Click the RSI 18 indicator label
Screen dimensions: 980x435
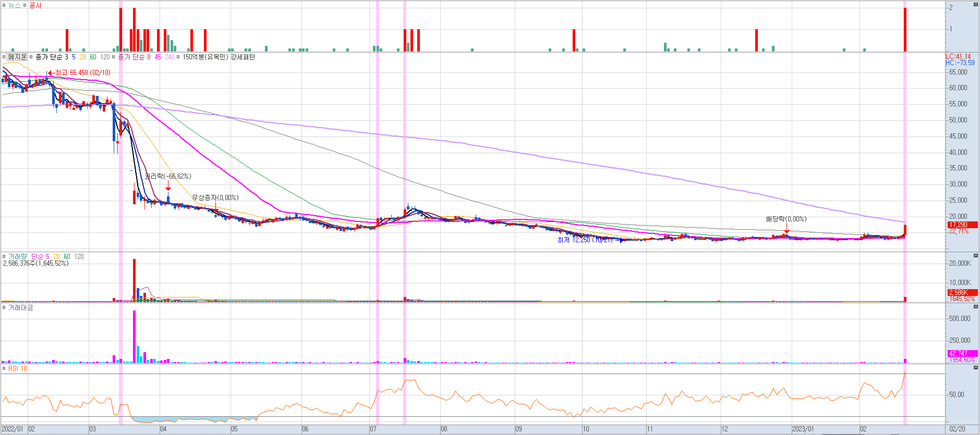pyautogui.click(x=18, y=368)
